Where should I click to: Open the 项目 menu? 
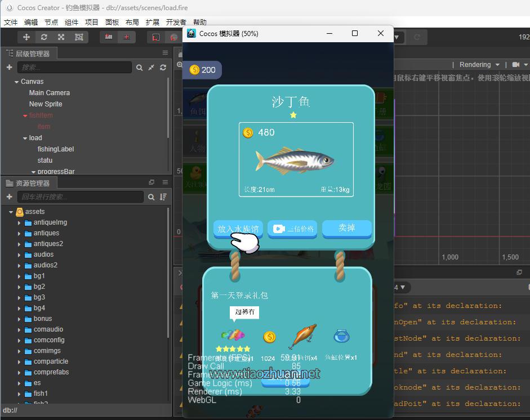(x=91, y=23)
